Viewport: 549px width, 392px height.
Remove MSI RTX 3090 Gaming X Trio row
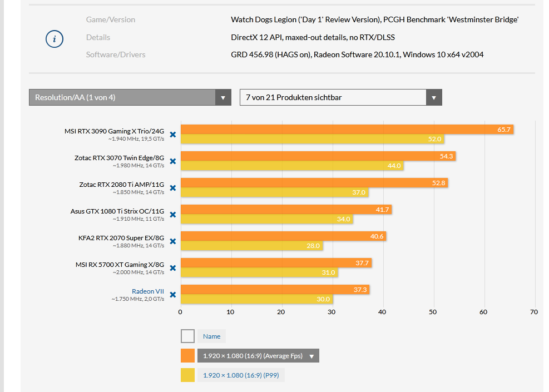172,135
